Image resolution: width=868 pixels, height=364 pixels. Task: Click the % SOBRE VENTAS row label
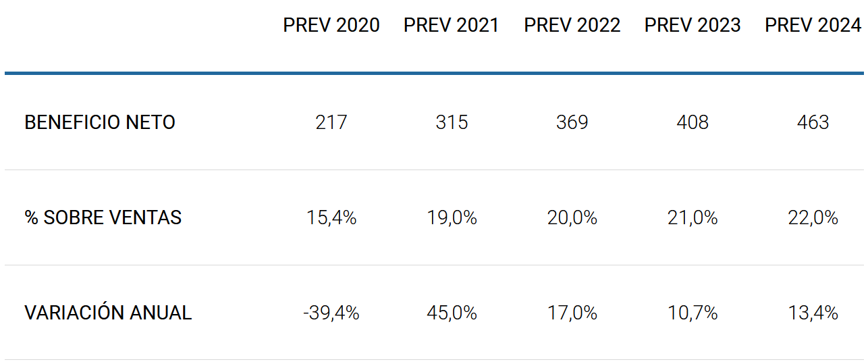(x=103, y=217)
